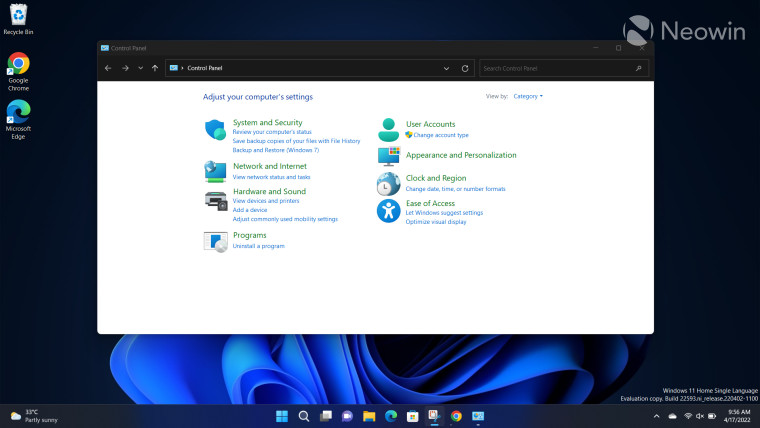Click View devices and printers link
Viewport: 760px width, 428px height.
tap(266, 201)
